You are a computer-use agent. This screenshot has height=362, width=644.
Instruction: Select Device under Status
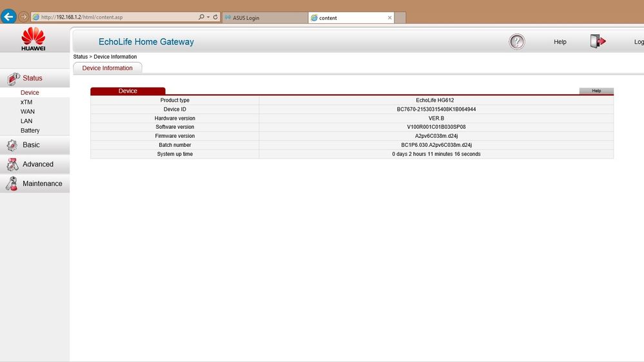[x=30, y=93]
